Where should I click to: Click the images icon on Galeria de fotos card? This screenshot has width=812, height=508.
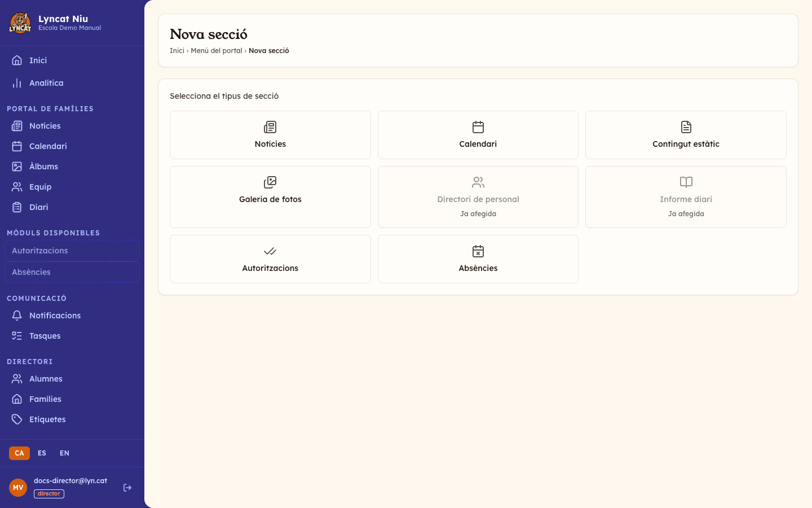(x=270, y=182)
